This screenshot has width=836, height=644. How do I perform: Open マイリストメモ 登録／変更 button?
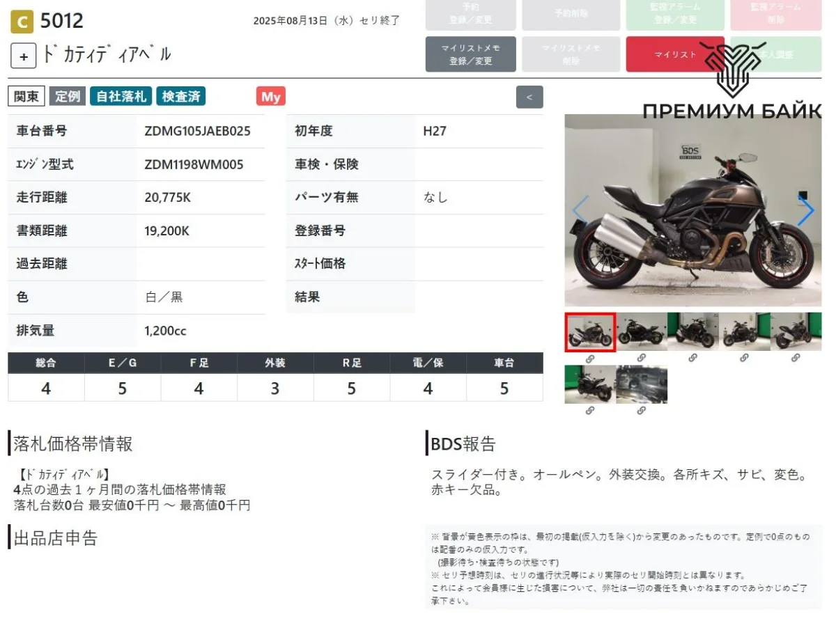tap(470, 54)
